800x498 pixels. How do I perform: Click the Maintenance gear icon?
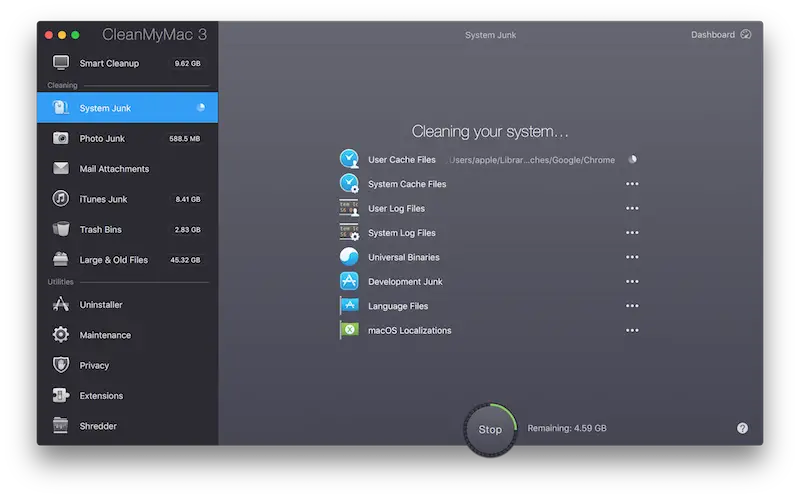pos(61,335)
